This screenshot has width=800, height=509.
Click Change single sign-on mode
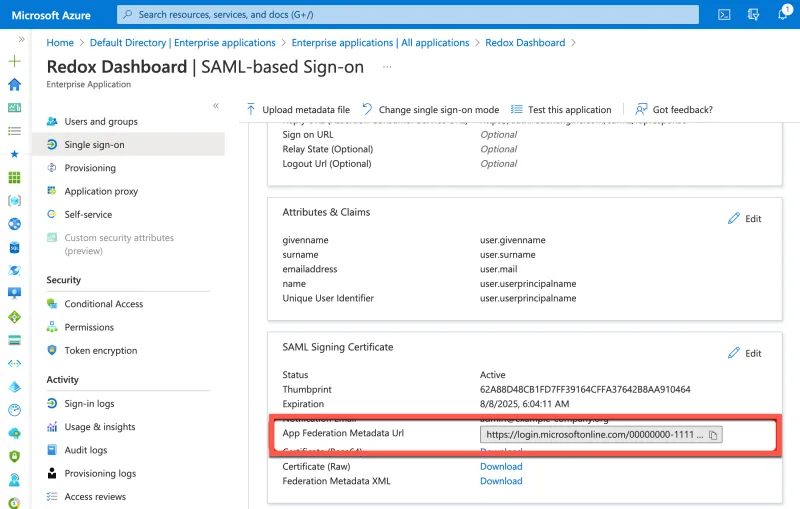[431, 110]
